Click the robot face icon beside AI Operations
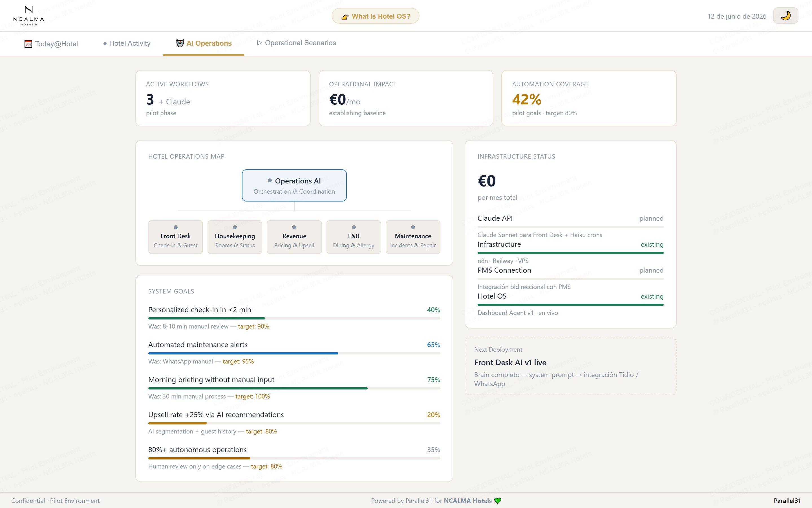 click(x=180, y=43)
